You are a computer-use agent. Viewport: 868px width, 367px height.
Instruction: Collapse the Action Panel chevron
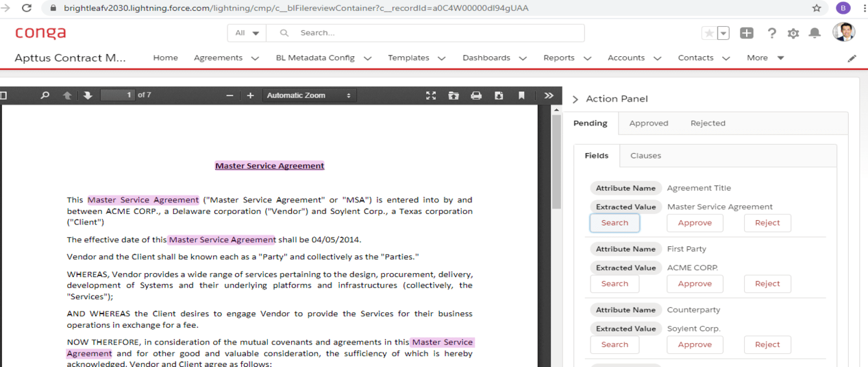(575, 99)
